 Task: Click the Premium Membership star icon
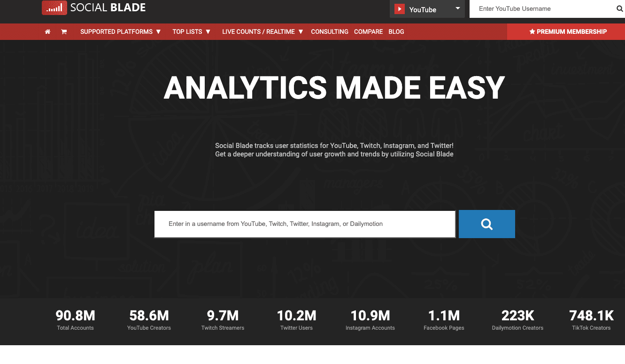tap(532, 32)
